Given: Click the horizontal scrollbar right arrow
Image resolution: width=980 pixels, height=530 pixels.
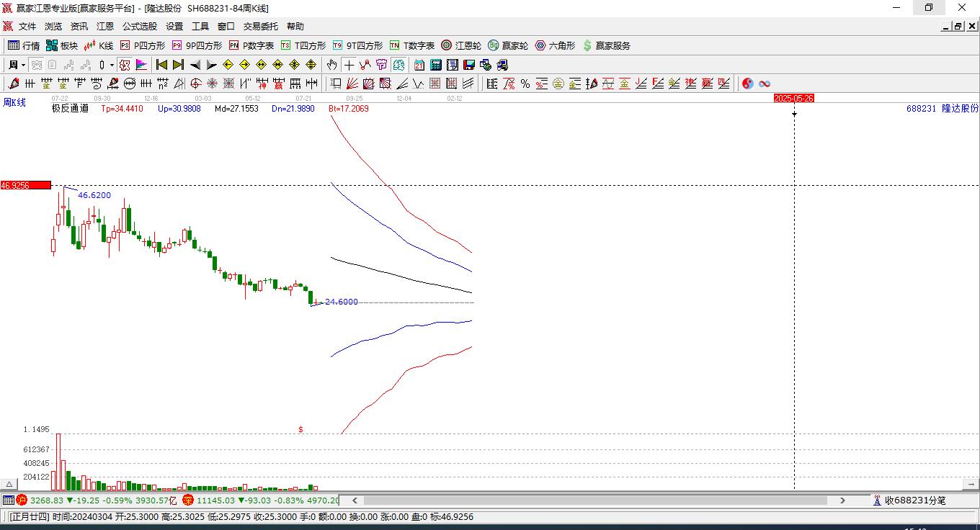Looking at the screenshot, I should pyautogui.click(x=842, y=500).
